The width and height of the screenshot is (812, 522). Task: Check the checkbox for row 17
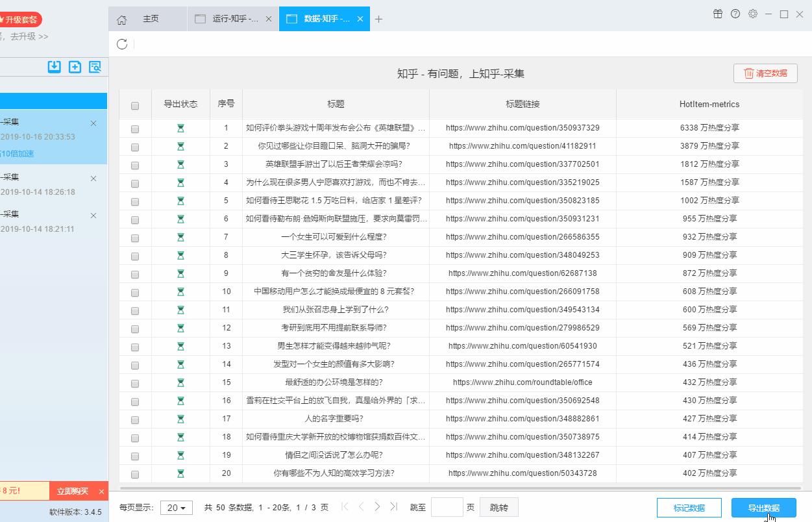tap(135, 420)
